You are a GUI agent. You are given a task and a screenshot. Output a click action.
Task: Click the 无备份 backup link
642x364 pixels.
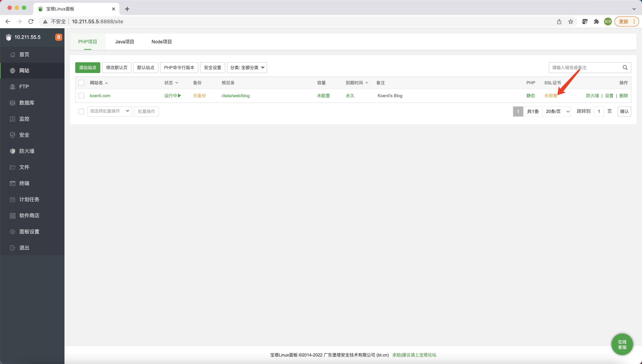pyautogui.click(x=199, y=96)
